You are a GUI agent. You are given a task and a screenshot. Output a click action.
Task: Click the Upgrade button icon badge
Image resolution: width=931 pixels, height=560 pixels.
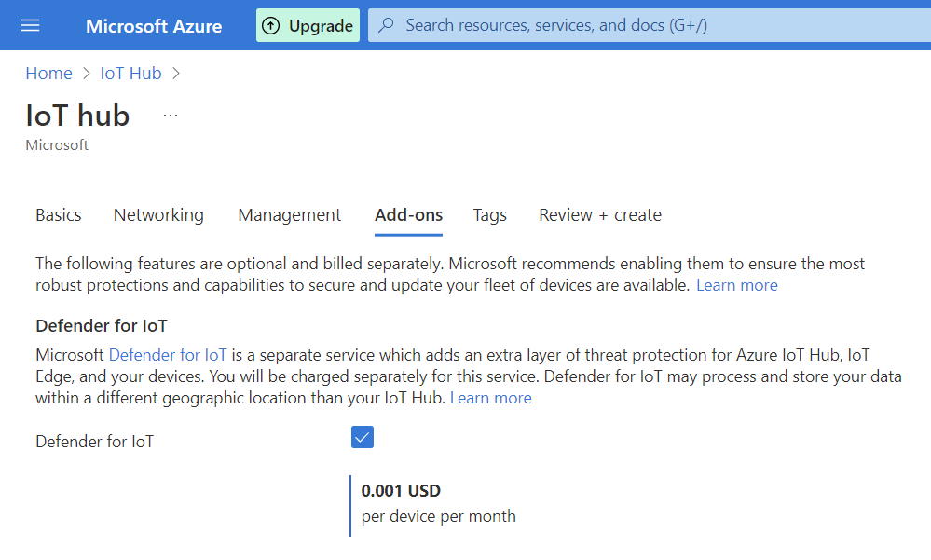271,25
